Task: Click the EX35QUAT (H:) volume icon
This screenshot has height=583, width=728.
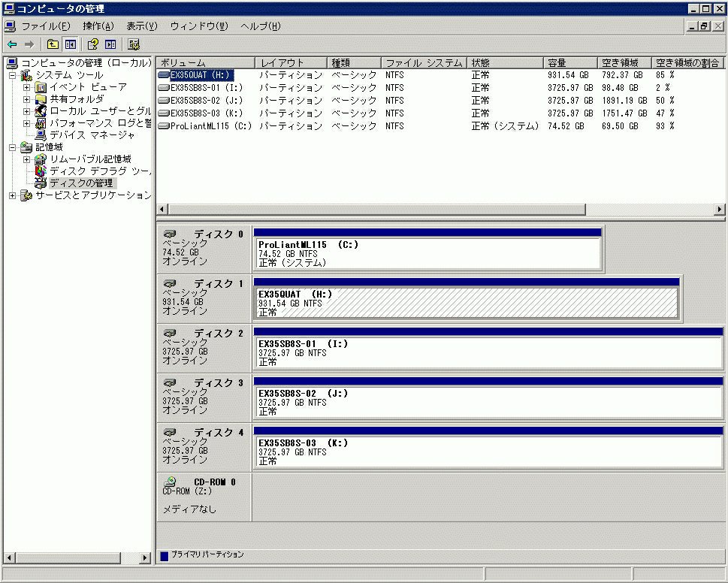Action: click(164, 74)
